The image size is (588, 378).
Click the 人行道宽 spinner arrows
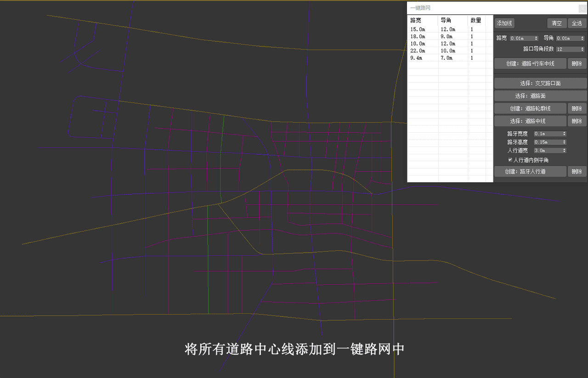(x=565, y=151)
